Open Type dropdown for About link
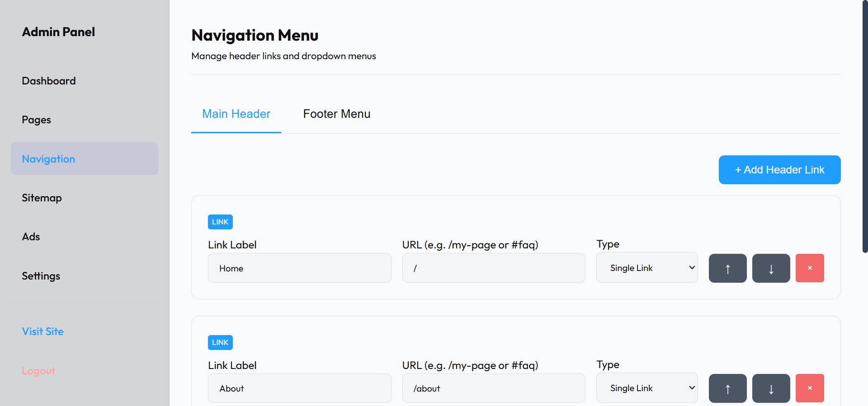This screenshot has width=868, height=406. 646,388
